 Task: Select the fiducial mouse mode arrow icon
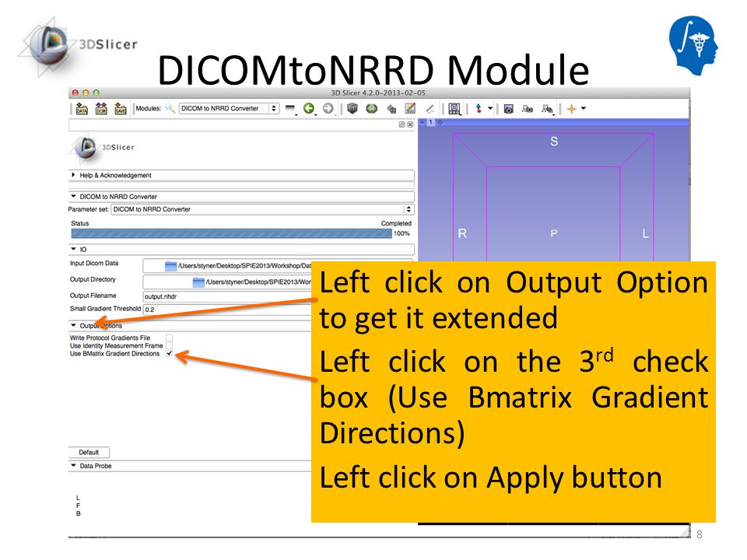click(479, 109)
